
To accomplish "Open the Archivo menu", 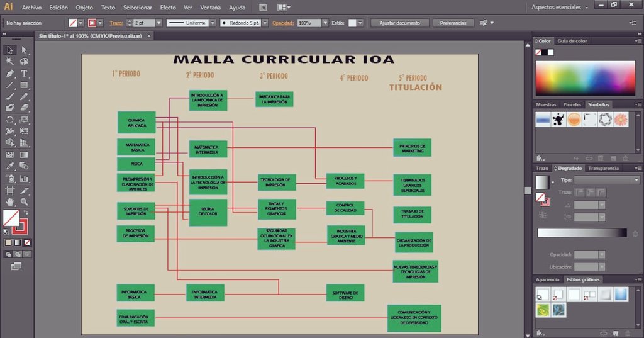I will [31, 8].
